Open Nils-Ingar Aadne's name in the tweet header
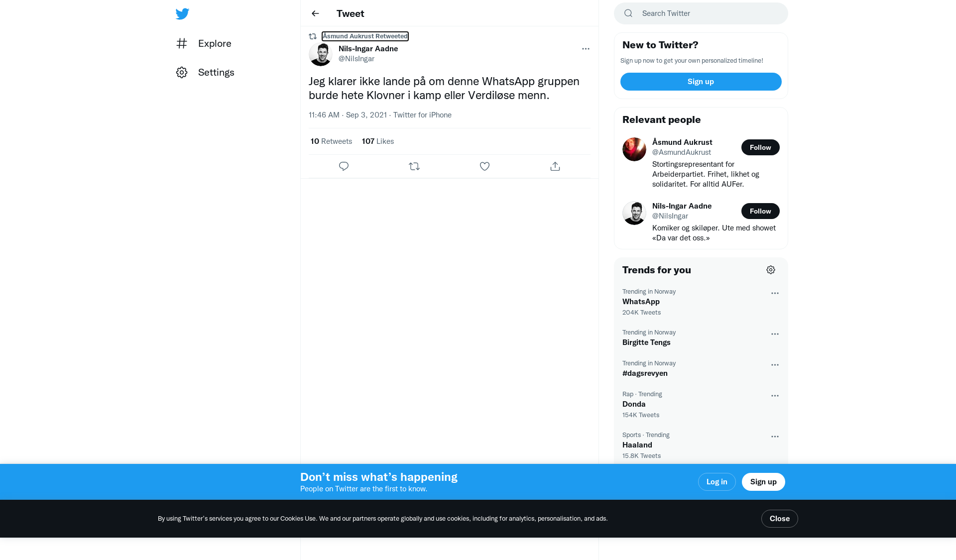The height and width of the screenshot is (560, 956). (x=368, y=49)
